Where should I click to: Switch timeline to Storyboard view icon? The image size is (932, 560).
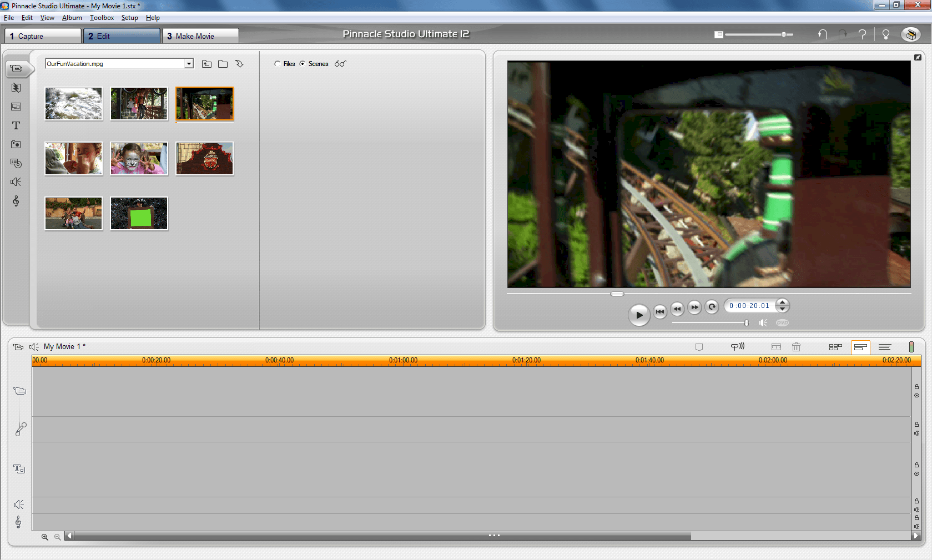pyautogui.click(x=835, y=347)
